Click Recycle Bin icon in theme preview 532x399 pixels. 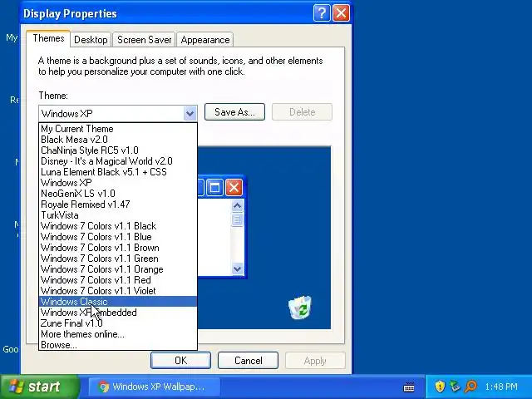coord(300,308)
